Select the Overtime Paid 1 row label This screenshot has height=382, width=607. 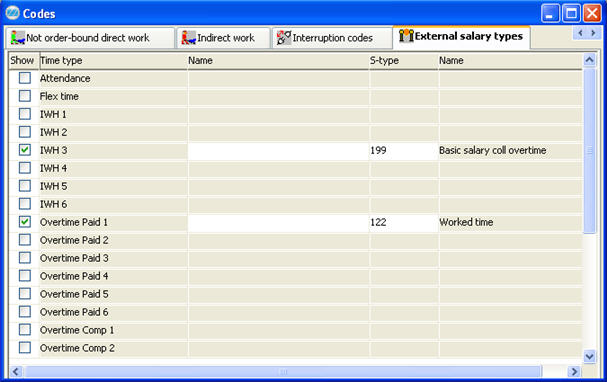point(74,222)
